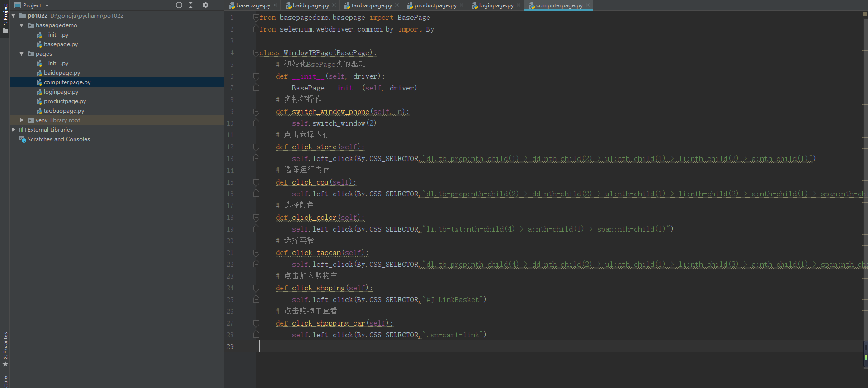This screenshot has height=388, width=868.
Task: Collapse the po1022 project root arrow
Action: click(14, 16)
